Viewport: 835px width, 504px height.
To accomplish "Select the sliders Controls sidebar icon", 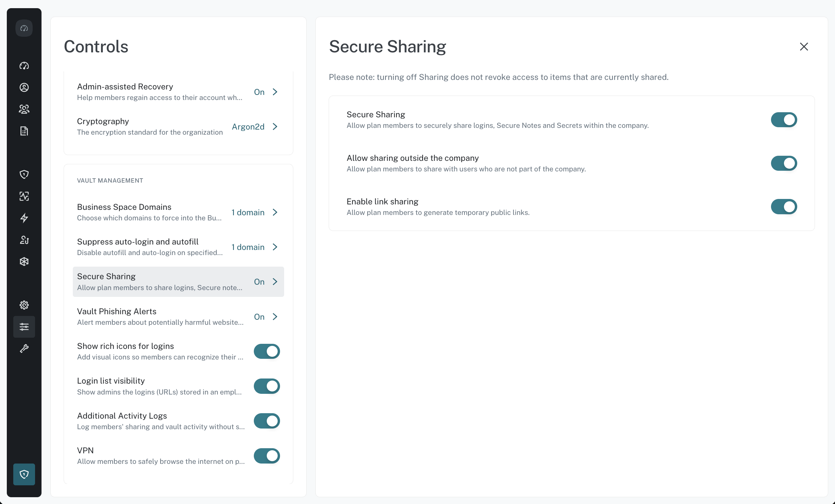I will (24, 327).
